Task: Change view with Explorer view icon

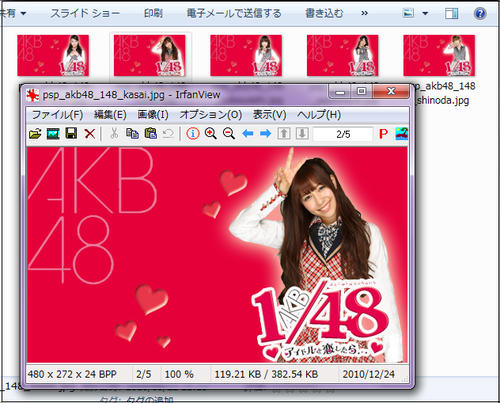Action: pos(408,13)
